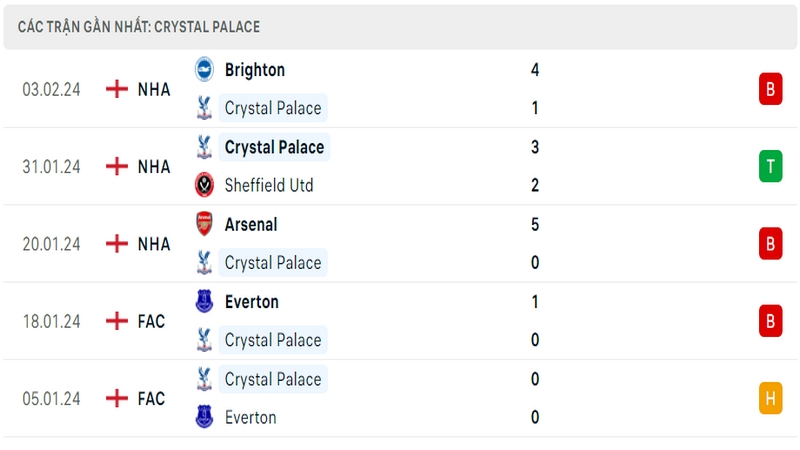The height and width of the screenshot is (450, 800).
Task: Click Crystal Palace crest in the Brighton match
Action: click(205, 108)
